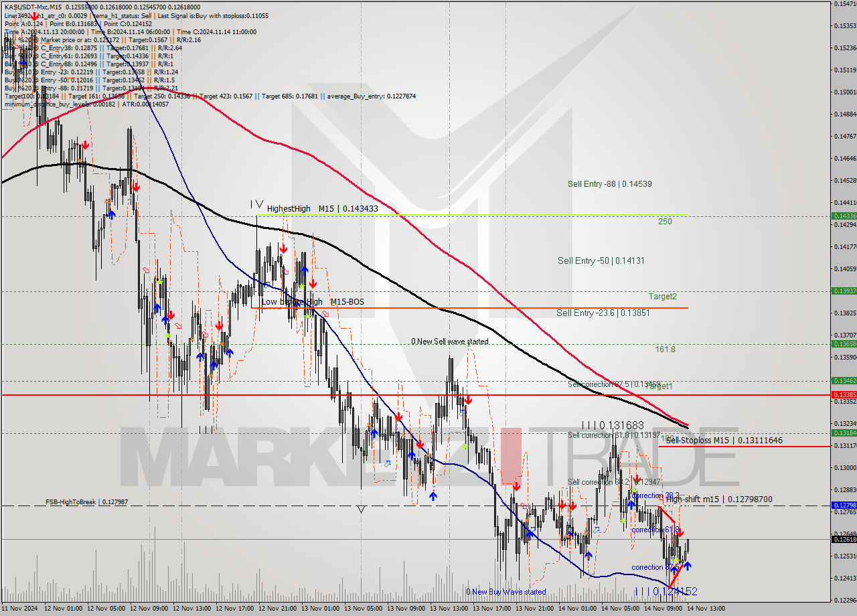This screenshot has height=616, width=857.
Task: Select the 'HighestHigh M15 | 0.143433' label
Action: coord(322,209)
